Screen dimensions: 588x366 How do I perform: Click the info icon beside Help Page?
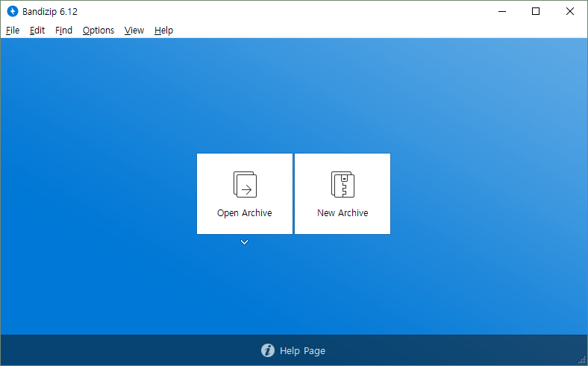[268, 351]
